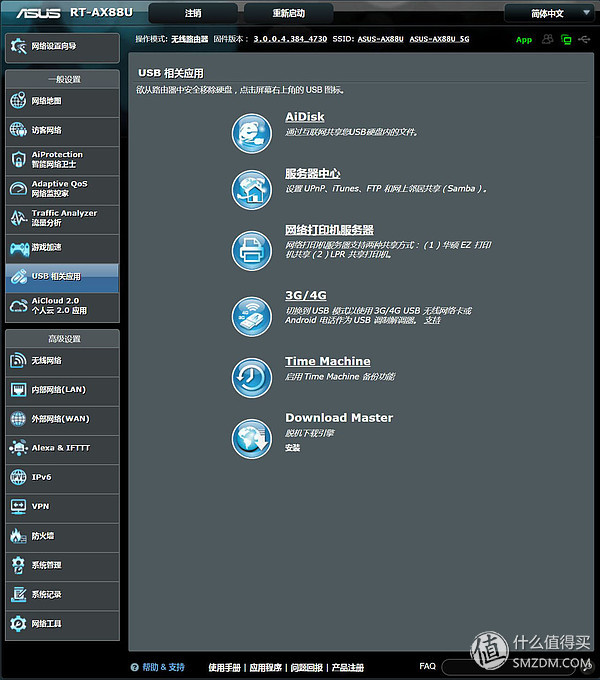Click the 网络地图 globe icon
Viewport: 600px width, 680px height.
(18, 101)
